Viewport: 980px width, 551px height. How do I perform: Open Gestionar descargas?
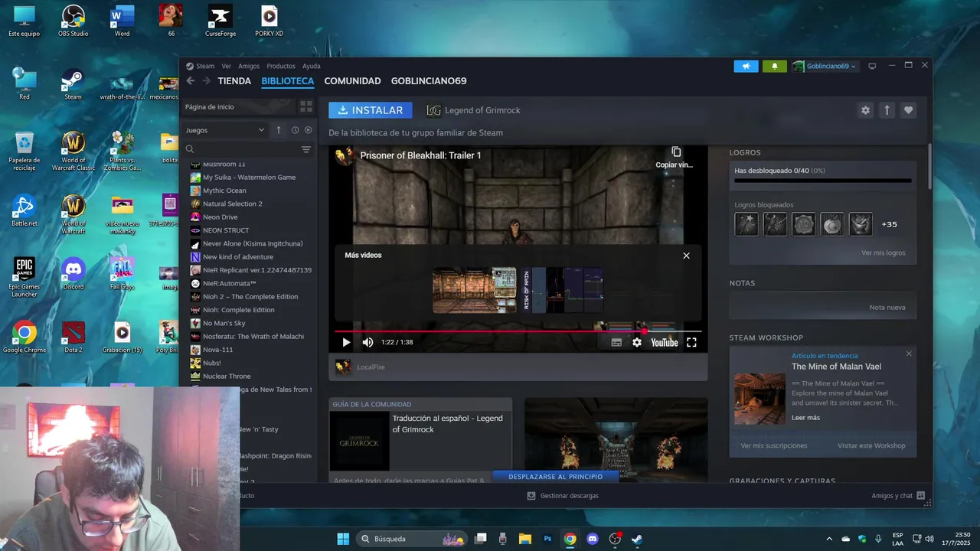click(x=563, y=496)
